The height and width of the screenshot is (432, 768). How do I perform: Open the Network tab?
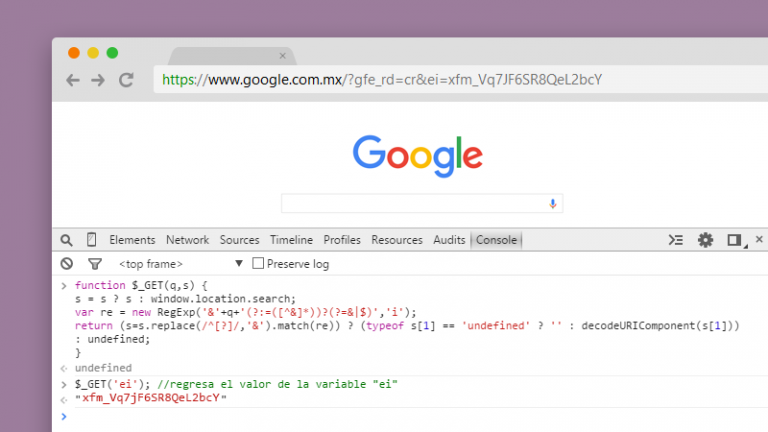187,240
